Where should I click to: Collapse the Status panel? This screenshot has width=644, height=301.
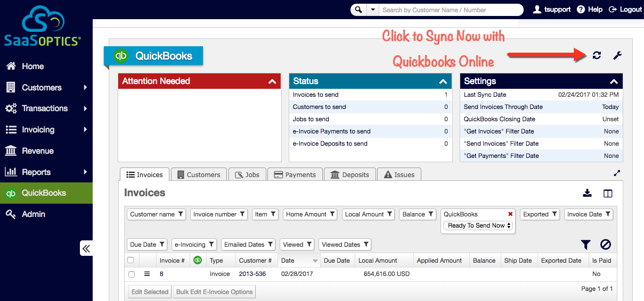pyautogui.click(x=443, y=81)
